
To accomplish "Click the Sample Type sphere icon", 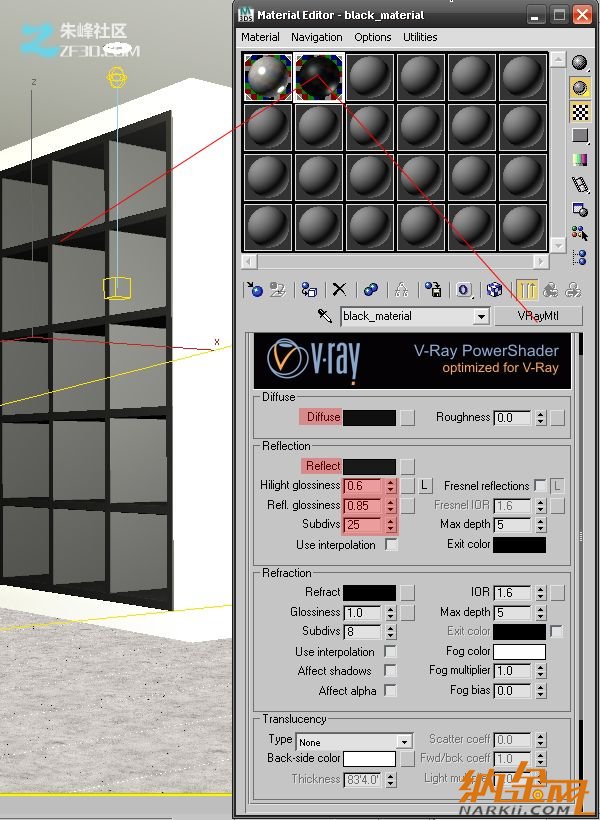I will click(x=580, y=63).
